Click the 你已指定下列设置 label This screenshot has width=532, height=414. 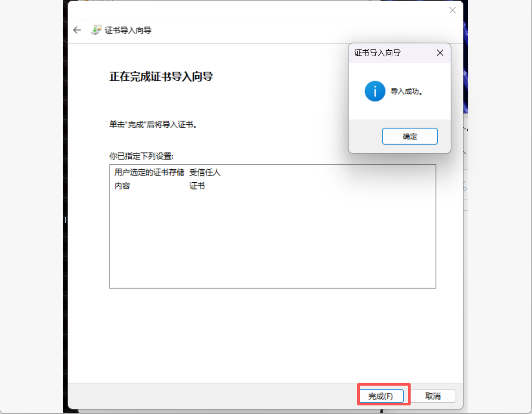141,156
